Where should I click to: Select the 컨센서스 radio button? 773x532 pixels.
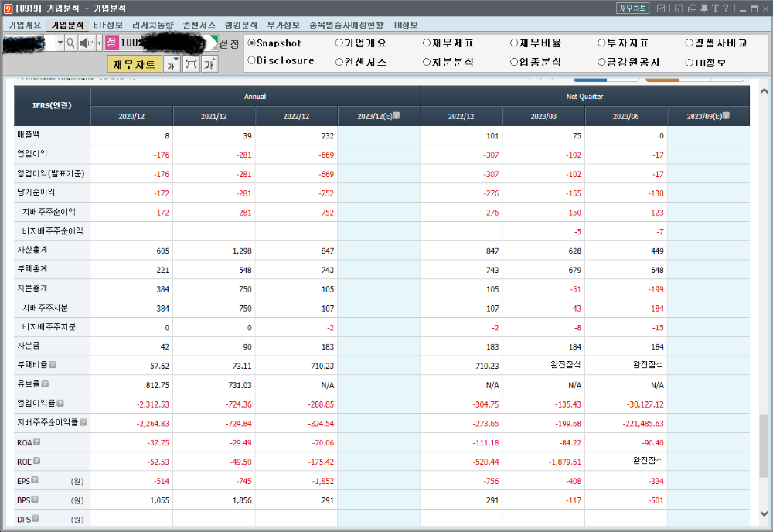click(339, 62)
